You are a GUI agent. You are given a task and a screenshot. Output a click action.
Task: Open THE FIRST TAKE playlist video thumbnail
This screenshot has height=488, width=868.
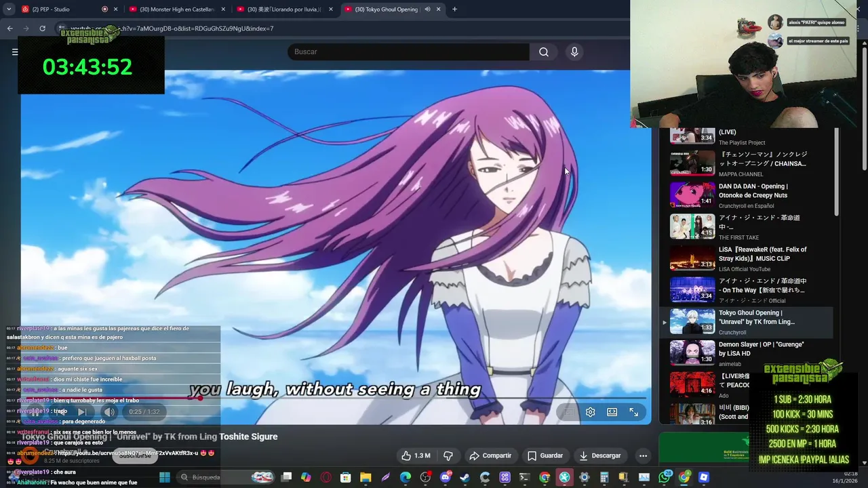click(x=692, y=226)
